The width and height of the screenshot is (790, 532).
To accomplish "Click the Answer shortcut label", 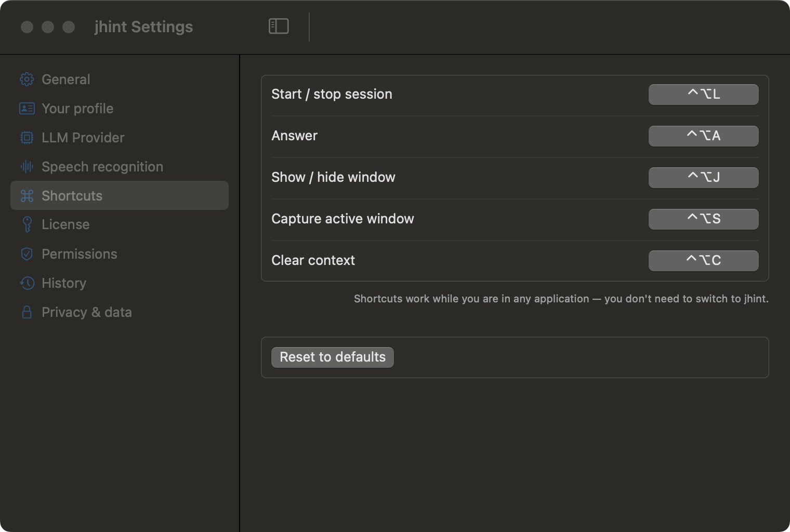I will pyautogui.click(x=294, y=136).
